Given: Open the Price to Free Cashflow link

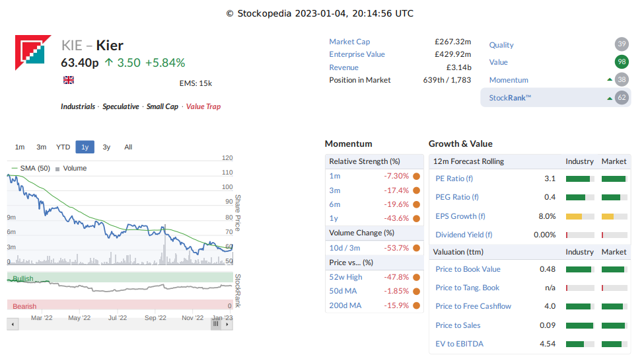Looking at the screenshot, I should (473, 306).
